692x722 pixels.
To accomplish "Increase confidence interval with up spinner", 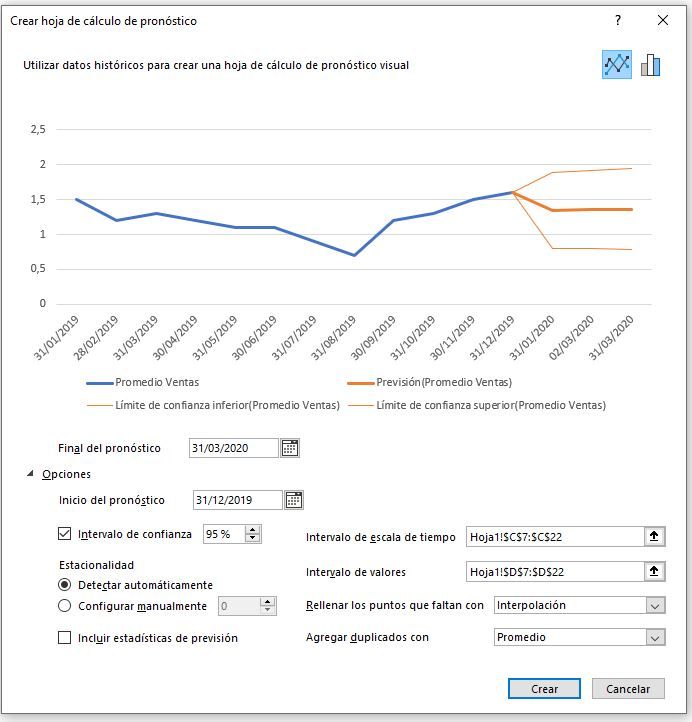I will 252,530.
